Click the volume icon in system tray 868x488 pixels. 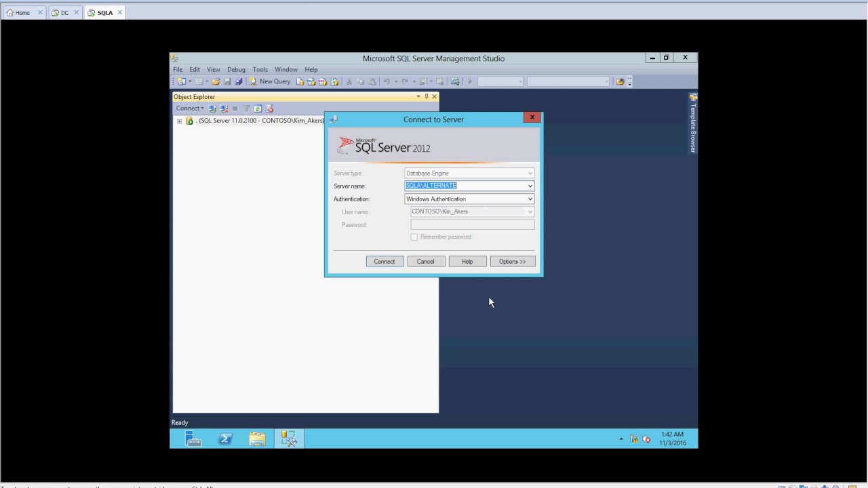click(x=646, y=439)
